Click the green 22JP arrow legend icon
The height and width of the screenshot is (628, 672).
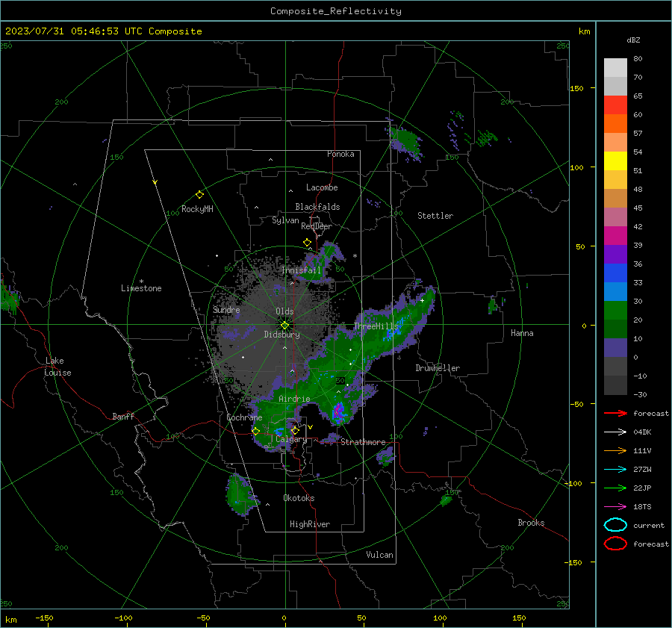coord(615,488)
